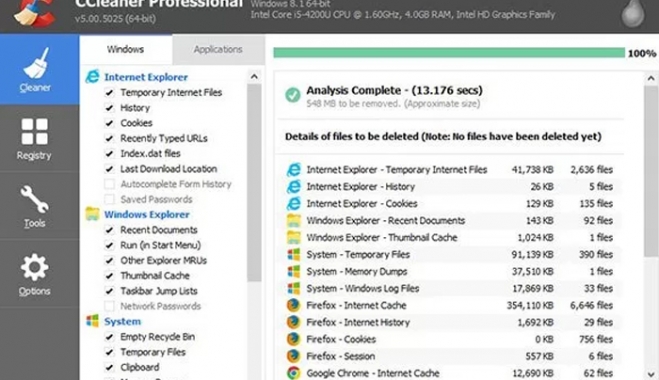659x380 pixels.
Task: Click the Firefox icon beside Internet History result
Action: tap(294, 322)
